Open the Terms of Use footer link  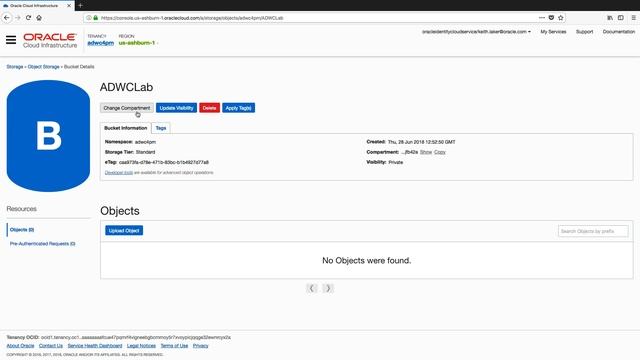point(174,346)
